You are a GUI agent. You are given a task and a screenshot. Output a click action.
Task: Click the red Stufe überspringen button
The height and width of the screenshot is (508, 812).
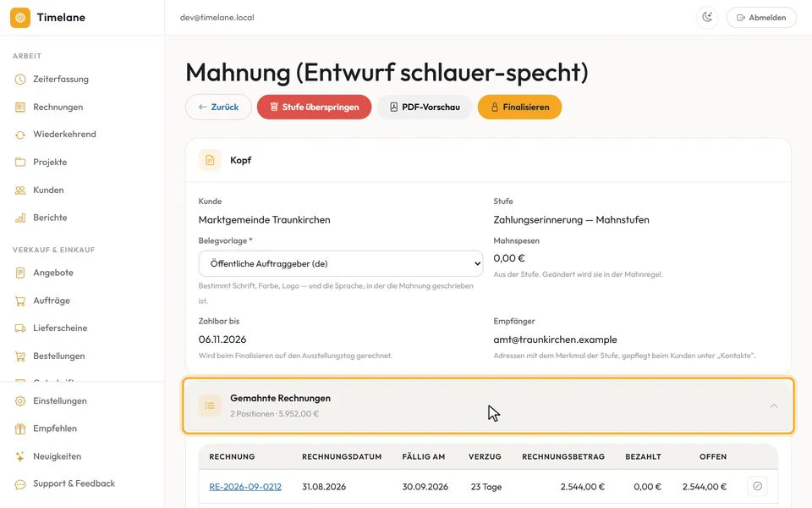[315, 108]
